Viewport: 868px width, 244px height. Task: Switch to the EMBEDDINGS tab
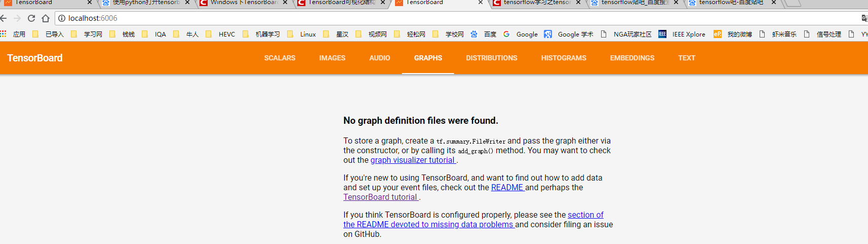[x=632, y=58]
